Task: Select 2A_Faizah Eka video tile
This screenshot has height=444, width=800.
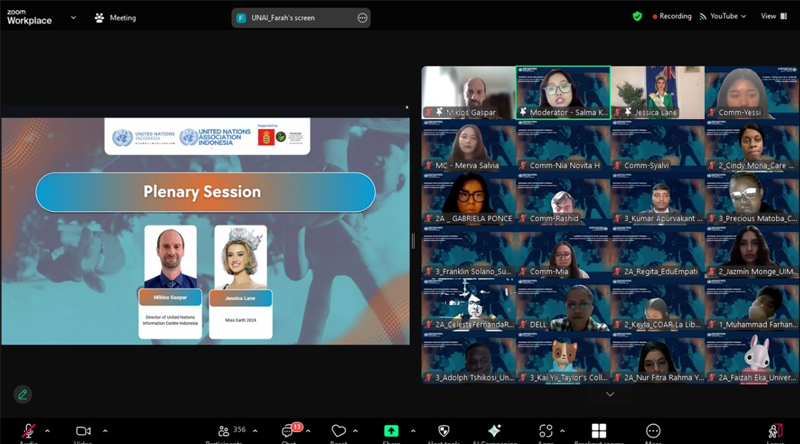Action: pos(753,358)
